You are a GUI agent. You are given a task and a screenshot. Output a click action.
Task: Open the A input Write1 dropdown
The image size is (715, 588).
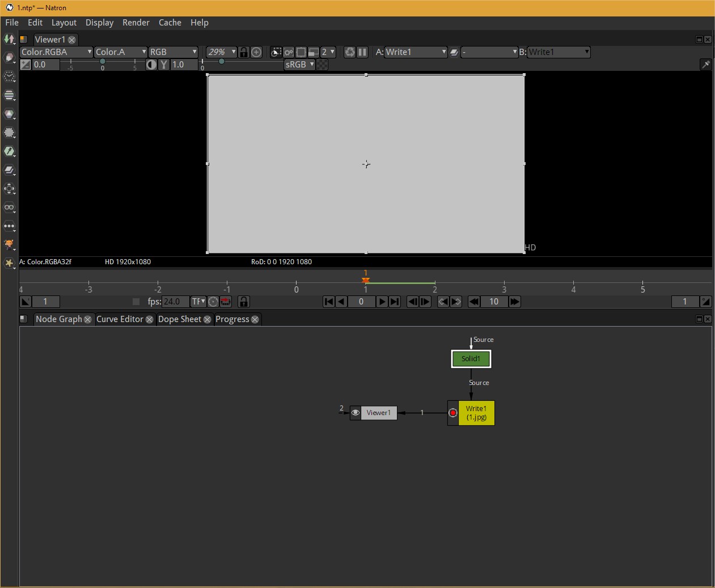pyautogui.click(x=416, y=52)
